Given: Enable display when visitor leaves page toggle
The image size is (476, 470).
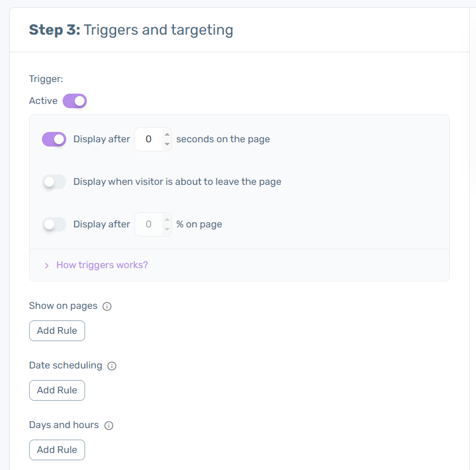Looking at the screenshot, I should click(54, 182).
